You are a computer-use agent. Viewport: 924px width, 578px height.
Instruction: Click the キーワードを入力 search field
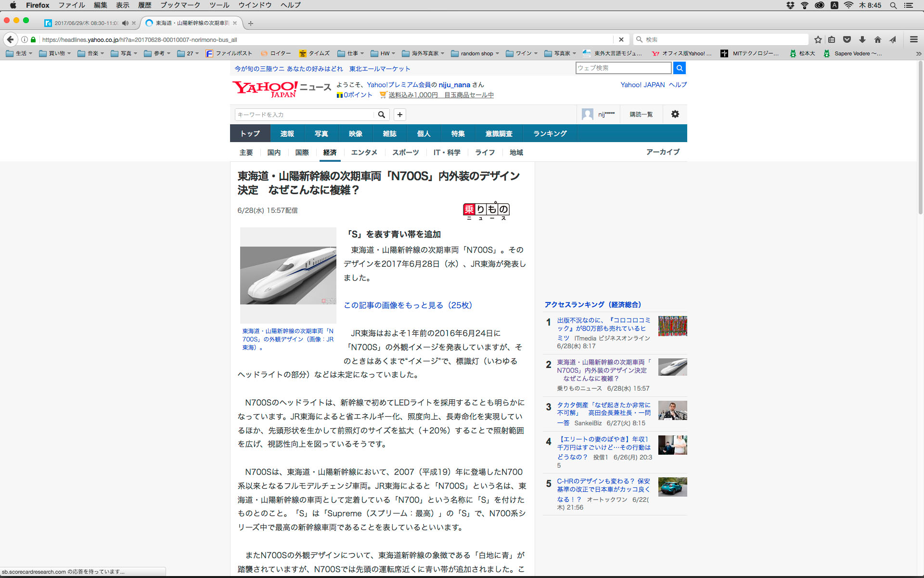304,115
